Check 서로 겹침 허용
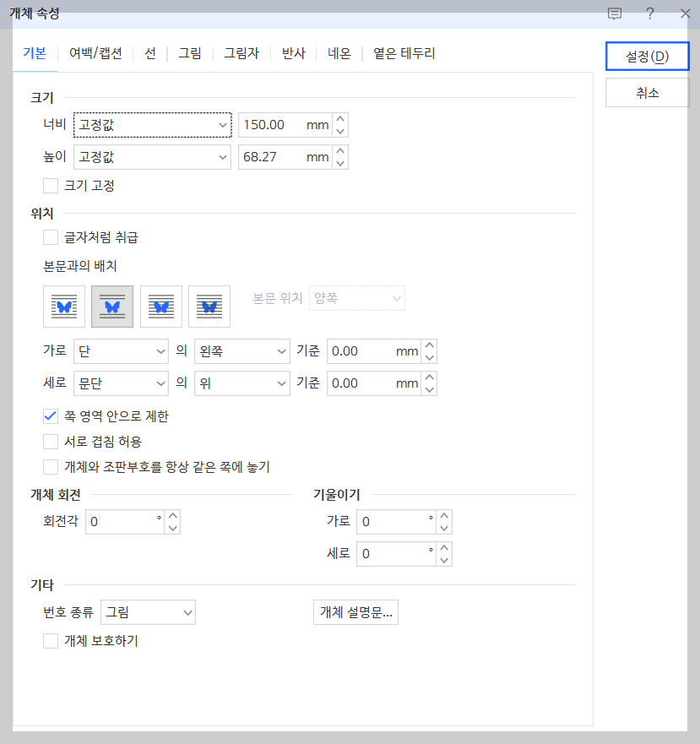Viewport: 700px width, 744px height. coord(50,441)
